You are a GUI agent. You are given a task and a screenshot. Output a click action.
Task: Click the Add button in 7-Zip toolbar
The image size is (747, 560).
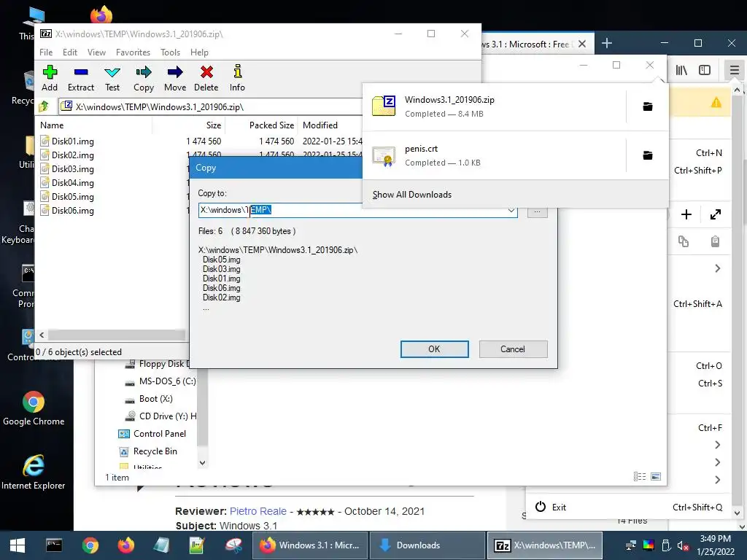pos(50,79)
